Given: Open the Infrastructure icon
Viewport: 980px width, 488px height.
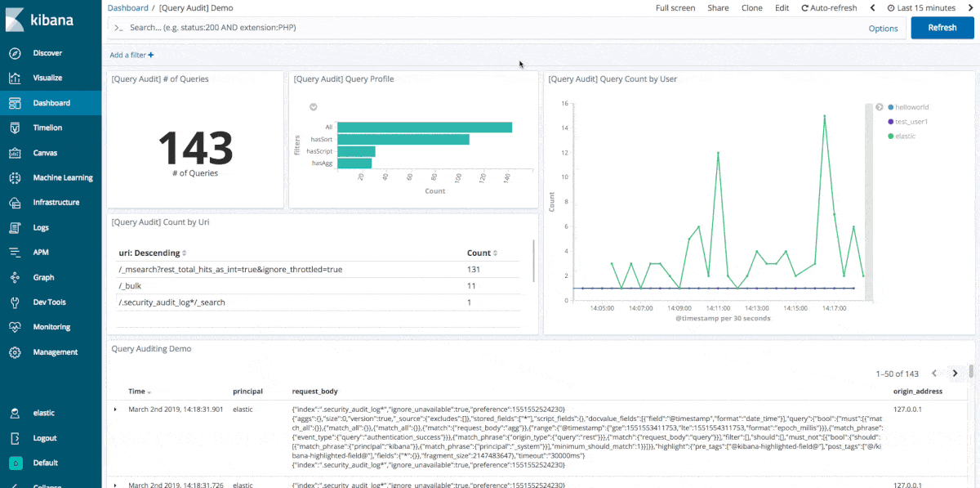Looking at the screenshot, I should click(15, 203).
